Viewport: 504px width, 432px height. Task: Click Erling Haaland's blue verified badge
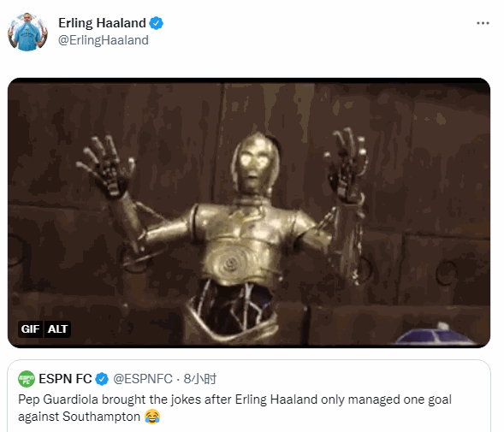click(157, 23)
